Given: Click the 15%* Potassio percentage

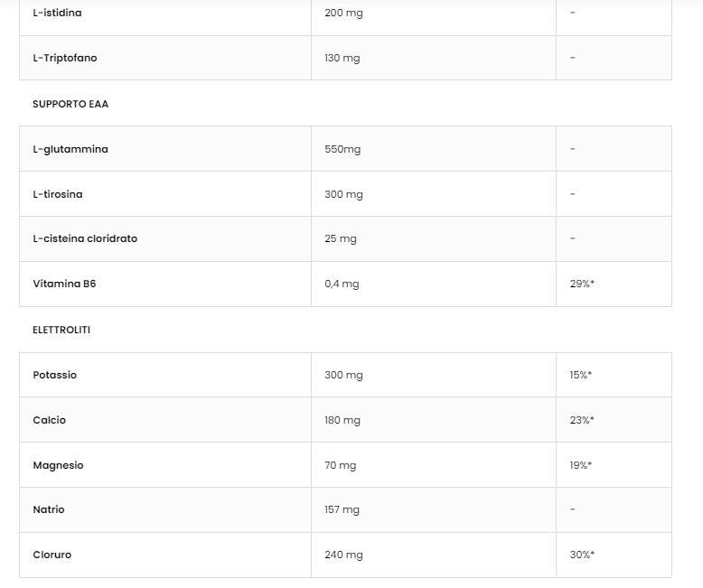Looking at the screenshot, I should point(581,375).
